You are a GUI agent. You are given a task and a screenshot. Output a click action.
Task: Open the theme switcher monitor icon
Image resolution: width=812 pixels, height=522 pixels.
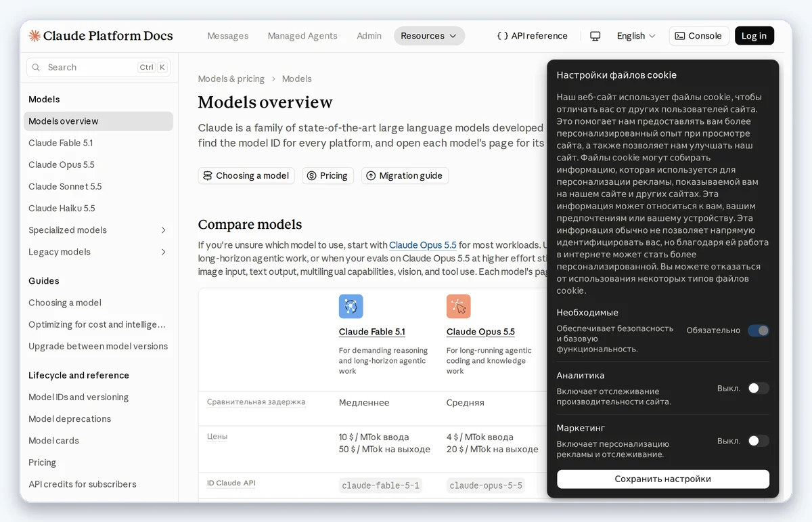click(595, 36)
